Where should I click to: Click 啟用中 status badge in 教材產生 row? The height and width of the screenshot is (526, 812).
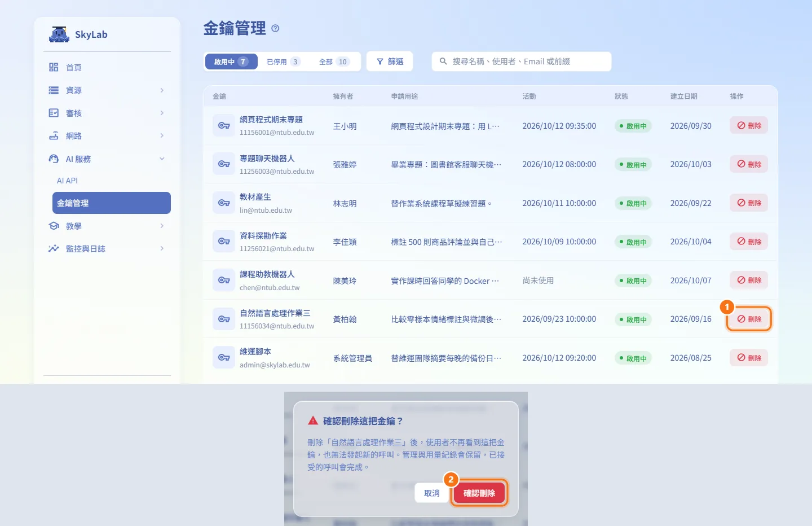633,203
